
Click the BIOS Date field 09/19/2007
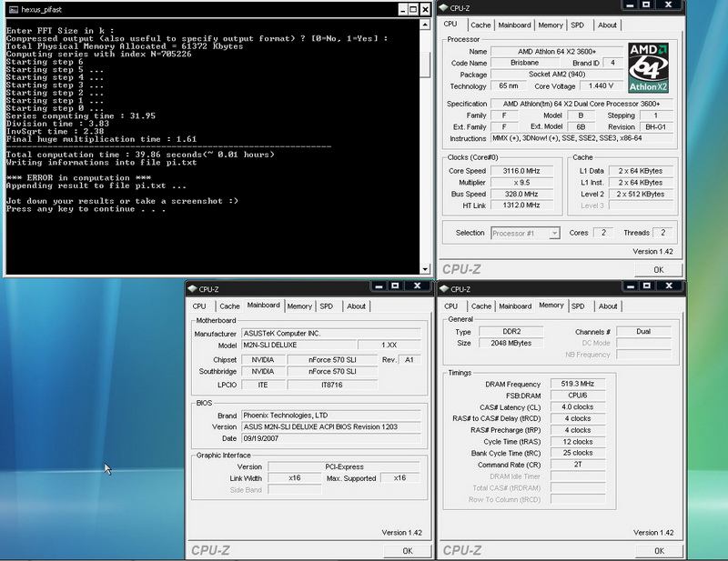pos(331,438)
